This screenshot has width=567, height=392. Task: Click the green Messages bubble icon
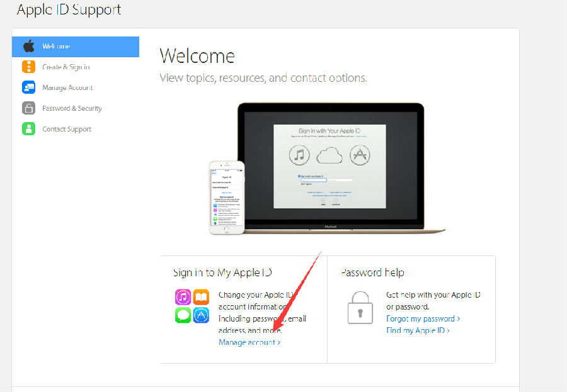[x=183, y=315]
